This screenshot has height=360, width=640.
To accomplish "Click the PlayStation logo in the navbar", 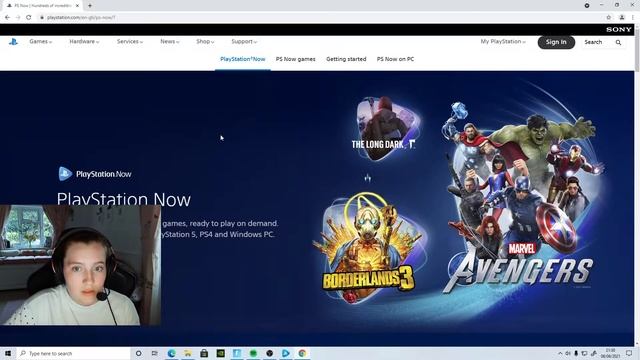I will point(13,42).
